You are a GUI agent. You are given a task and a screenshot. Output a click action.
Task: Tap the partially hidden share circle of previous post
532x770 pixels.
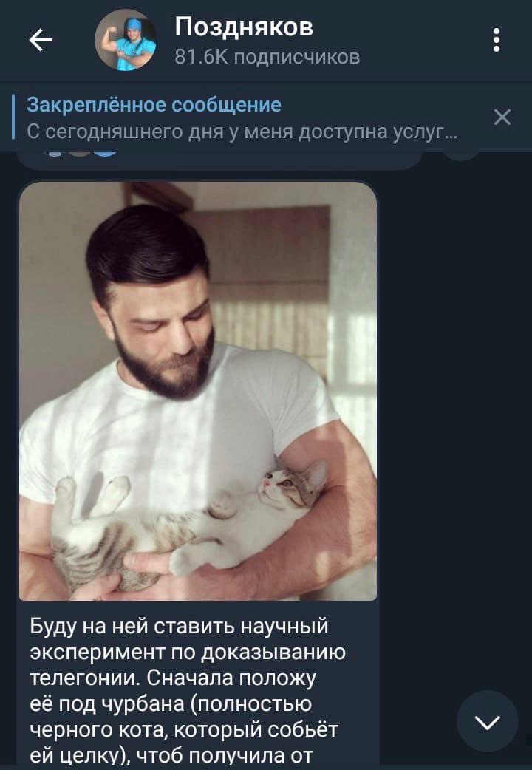[x=462, y=156]
